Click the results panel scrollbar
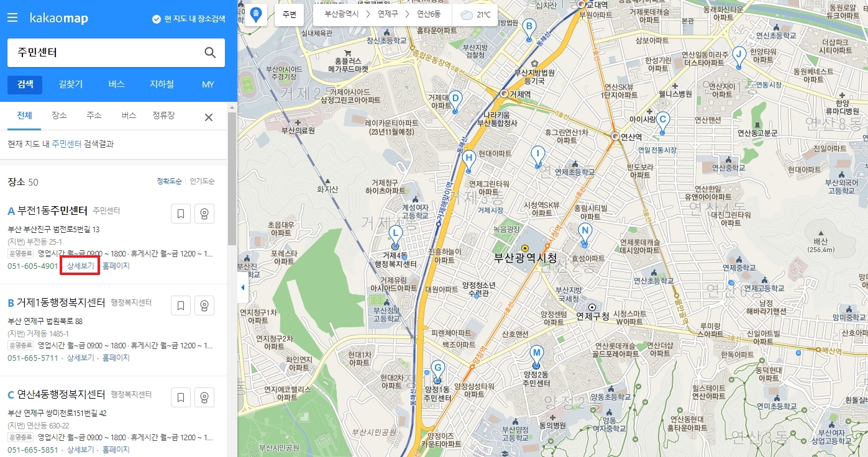868x457 pixels. click(232, 179)
